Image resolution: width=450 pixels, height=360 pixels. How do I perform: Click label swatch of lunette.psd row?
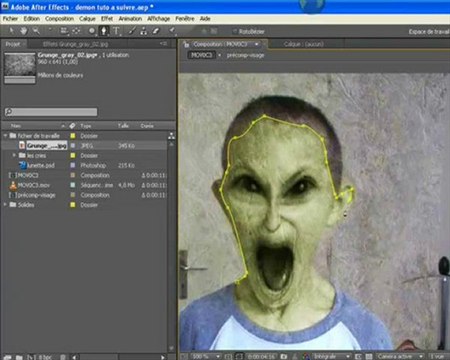(73, 165)
